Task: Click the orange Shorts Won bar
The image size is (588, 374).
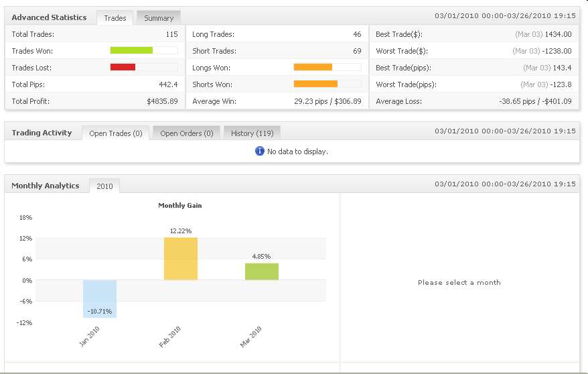Action: tap(315, 84)
